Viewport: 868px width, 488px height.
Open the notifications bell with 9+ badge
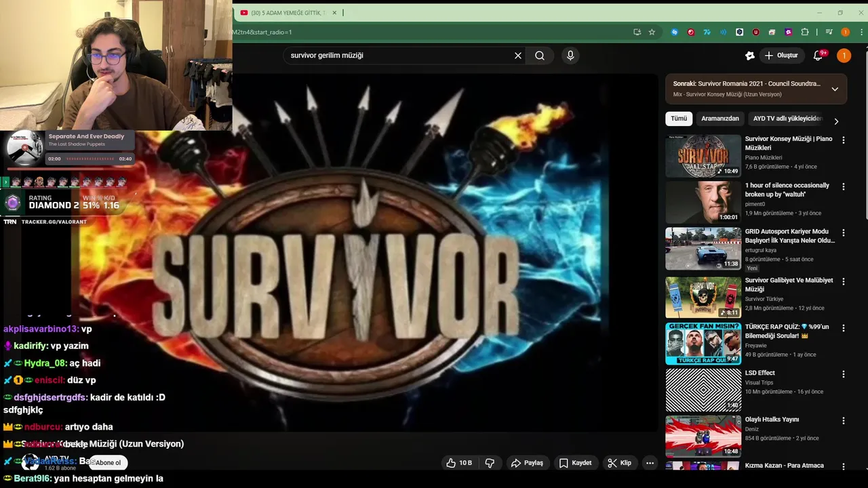818,56
